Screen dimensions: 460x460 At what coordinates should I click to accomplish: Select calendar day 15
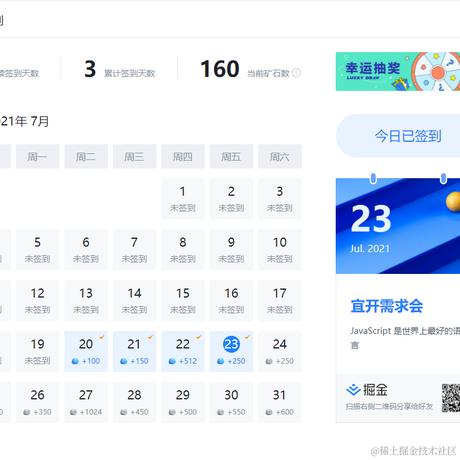(x=183, y=301)
